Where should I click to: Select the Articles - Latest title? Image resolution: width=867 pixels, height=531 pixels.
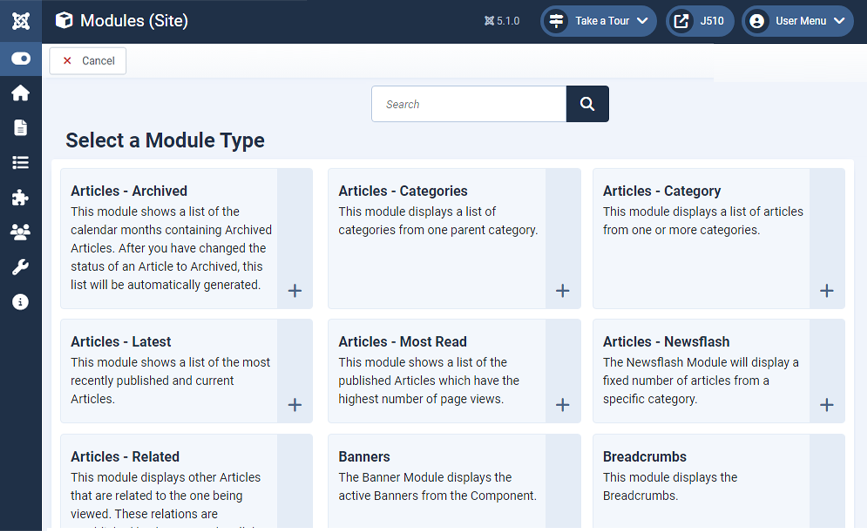121,342
